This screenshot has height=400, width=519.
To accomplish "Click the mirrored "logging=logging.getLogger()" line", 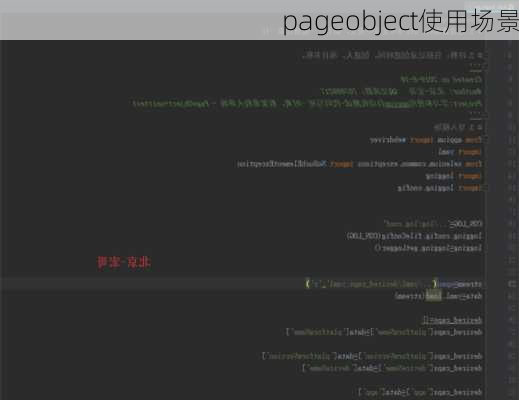I will pyautogui.click(x=428, y=248).
